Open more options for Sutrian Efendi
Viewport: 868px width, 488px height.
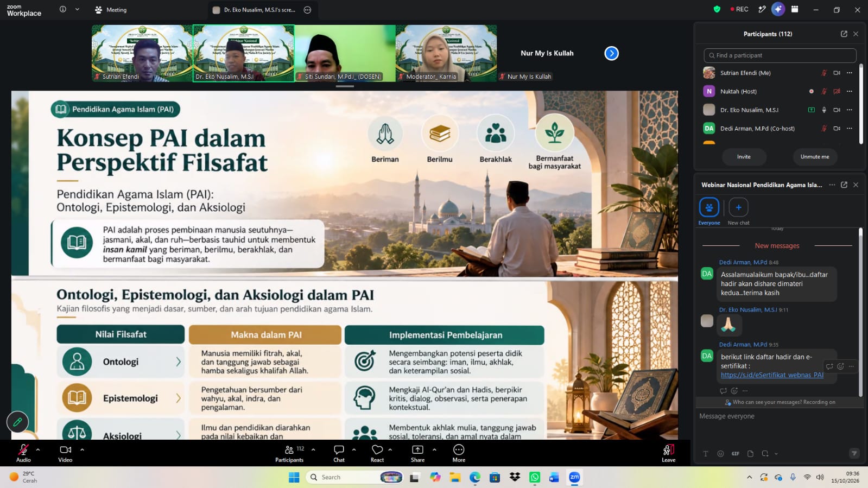850,73
